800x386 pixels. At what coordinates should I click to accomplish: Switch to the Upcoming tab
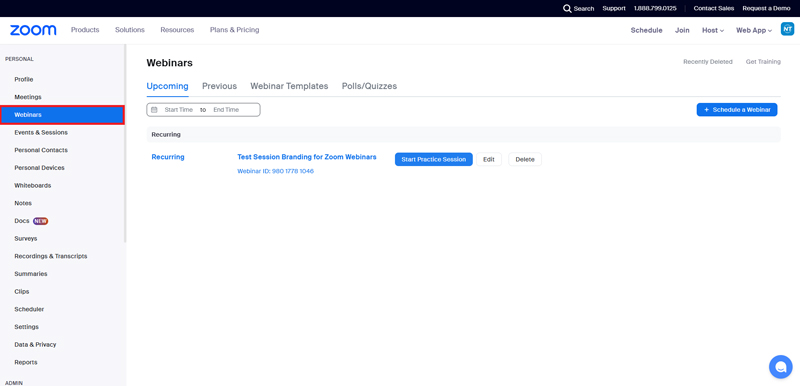pos(167,86)
